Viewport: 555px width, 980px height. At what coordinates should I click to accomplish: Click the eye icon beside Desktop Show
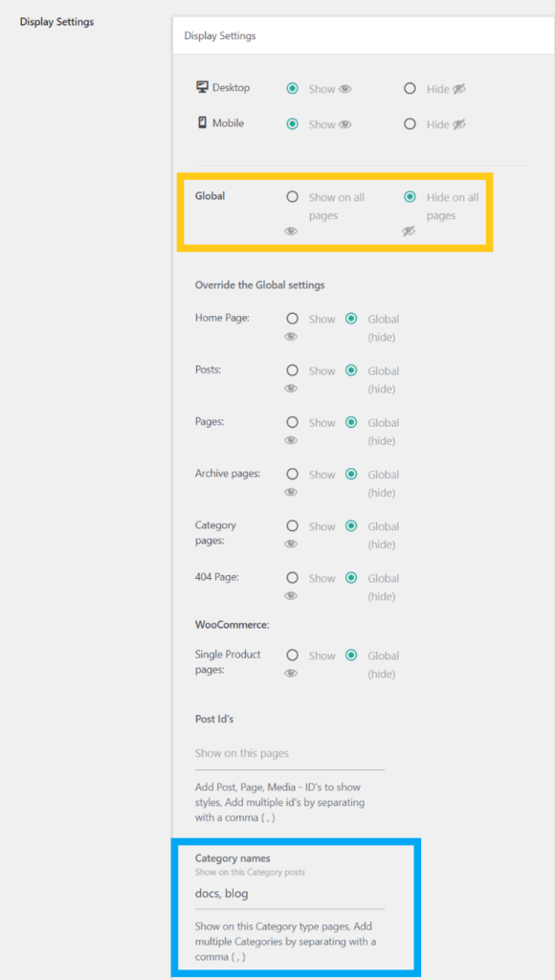345,89
